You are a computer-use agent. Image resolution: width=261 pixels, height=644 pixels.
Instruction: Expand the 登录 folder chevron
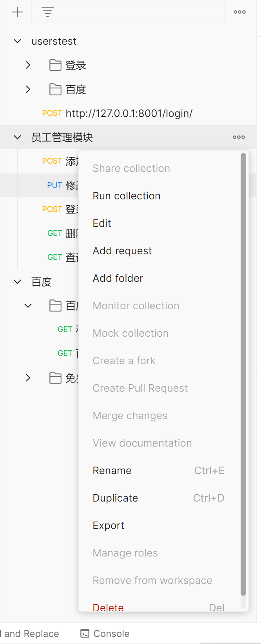[28, 65]
